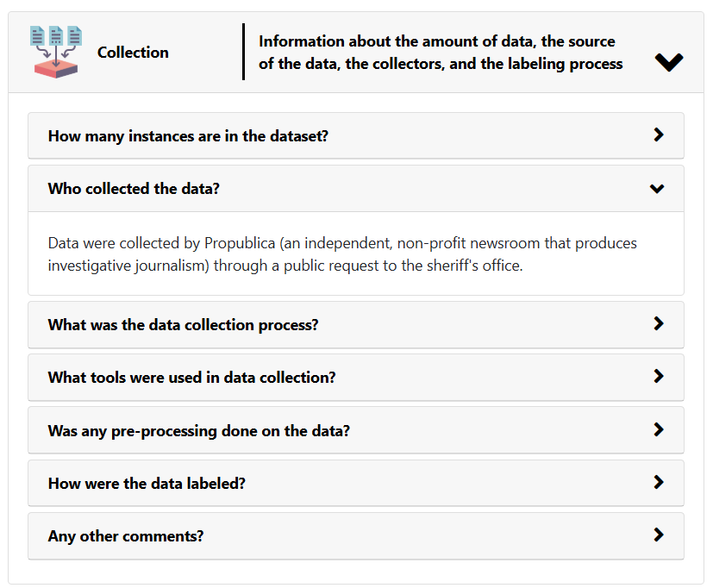Click chevron beside "How many instances" question

659,135
